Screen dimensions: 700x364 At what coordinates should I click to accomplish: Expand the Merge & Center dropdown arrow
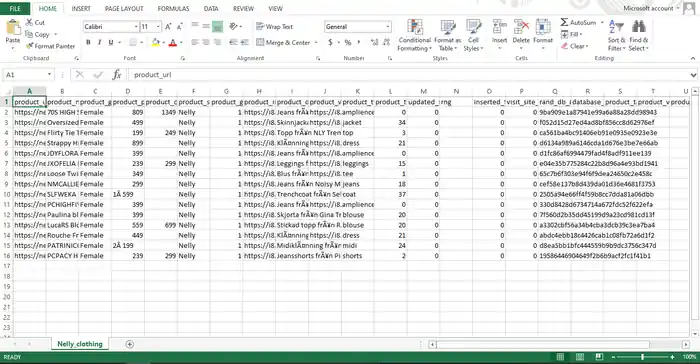click(x=316, y=42)
